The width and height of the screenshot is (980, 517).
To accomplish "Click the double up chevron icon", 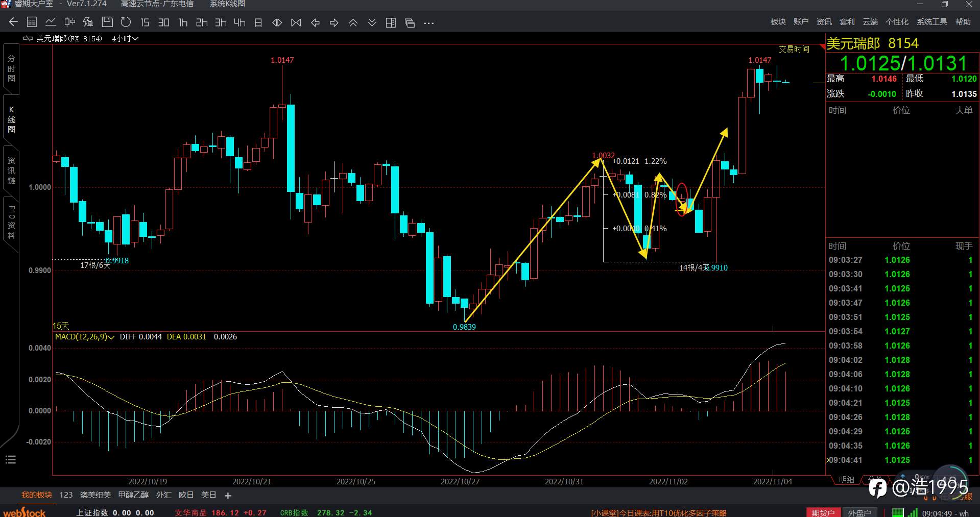I will [353, 22].
